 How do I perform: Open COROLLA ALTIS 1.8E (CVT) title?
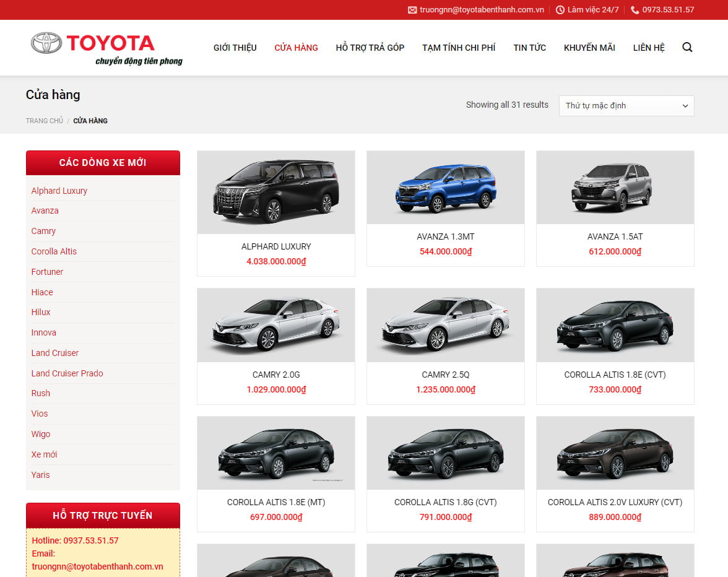(x=615, y=375)
